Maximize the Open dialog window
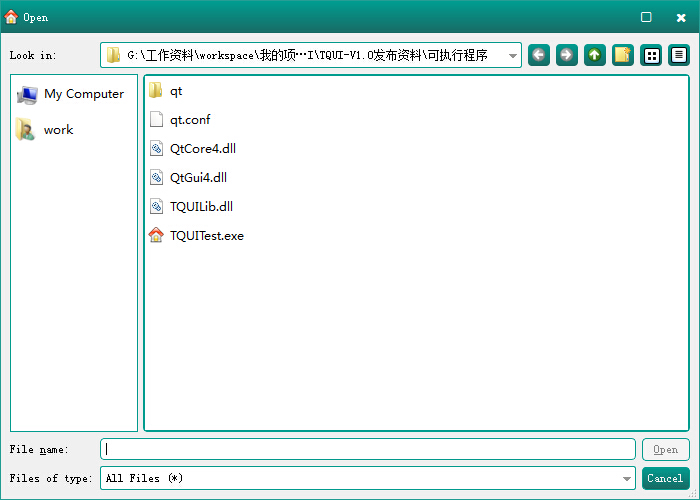The image size is (700, 500). (x=646, y=17)
